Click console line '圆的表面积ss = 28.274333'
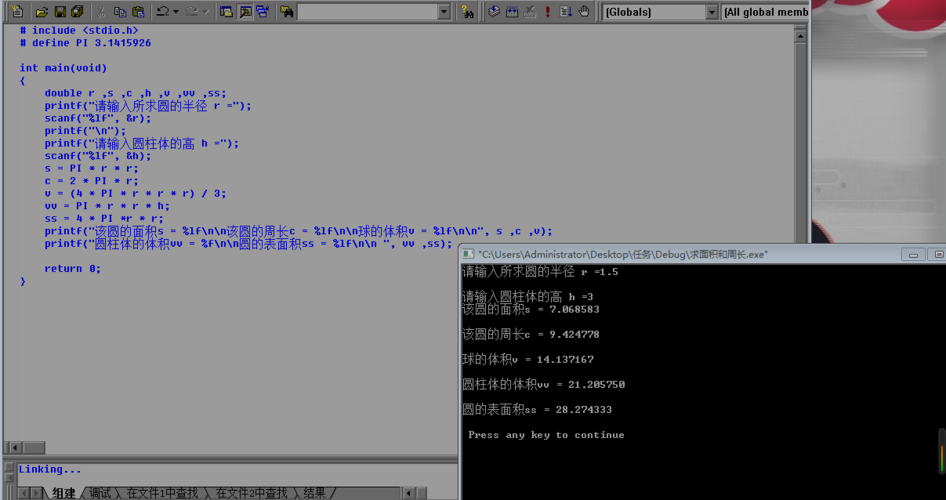 [x=537, y=410]
